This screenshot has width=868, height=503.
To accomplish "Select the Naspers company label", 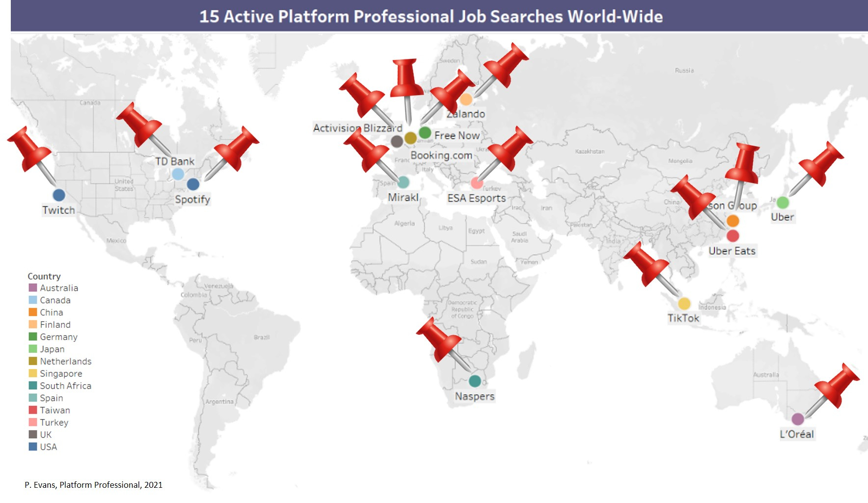I will pos(475,396).
